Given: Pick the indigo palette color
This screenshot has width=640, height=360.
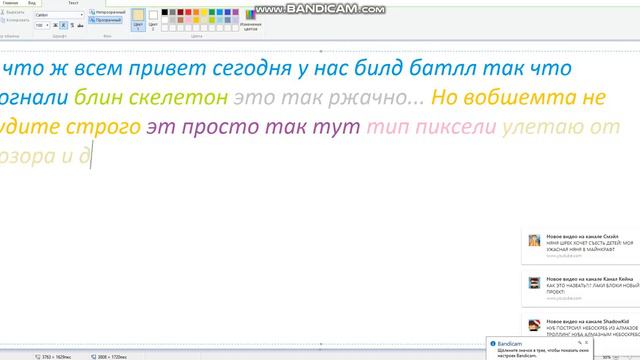Looking at the screenshot, I should click(227, 12).
